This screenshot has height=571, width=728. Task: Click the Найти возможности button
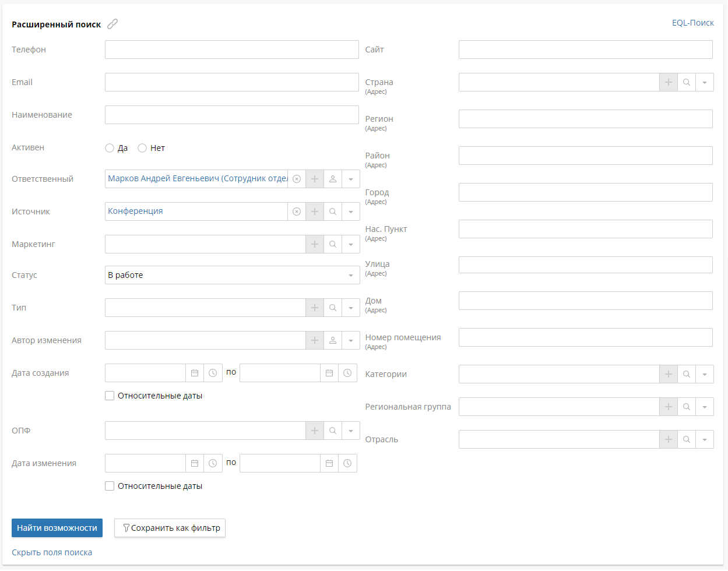[x=57, y=528]
